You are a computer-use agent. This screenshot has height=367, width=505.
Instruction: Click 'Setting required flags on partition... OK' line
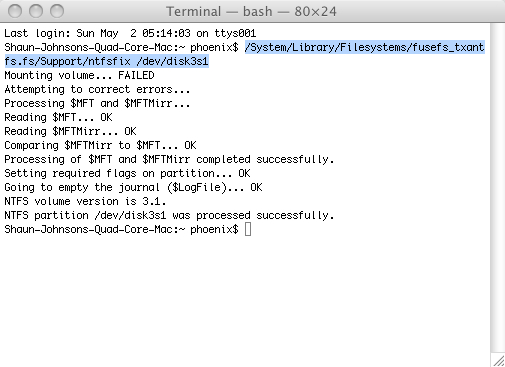coord(127,173)
